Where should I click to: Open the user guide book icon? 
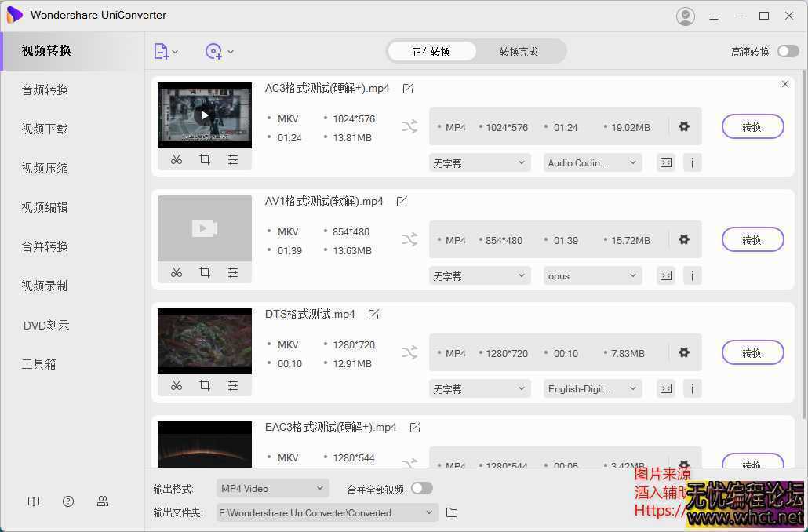click(x=34, y=501)
